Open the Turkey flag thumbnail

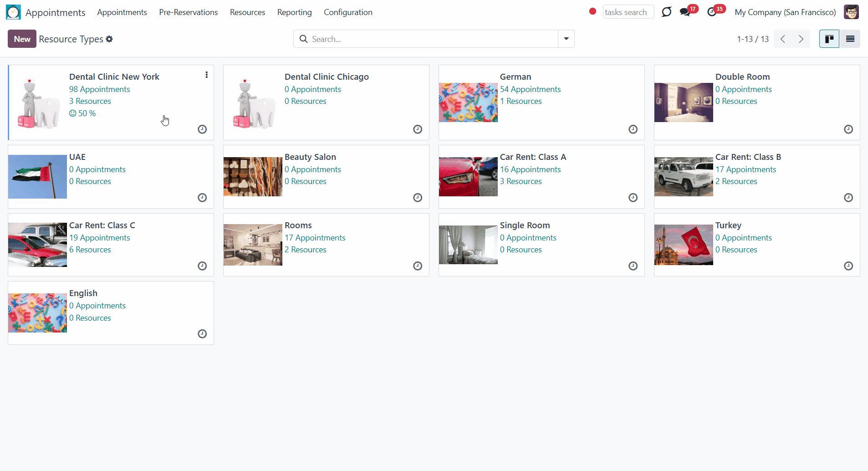pos(684,245)
